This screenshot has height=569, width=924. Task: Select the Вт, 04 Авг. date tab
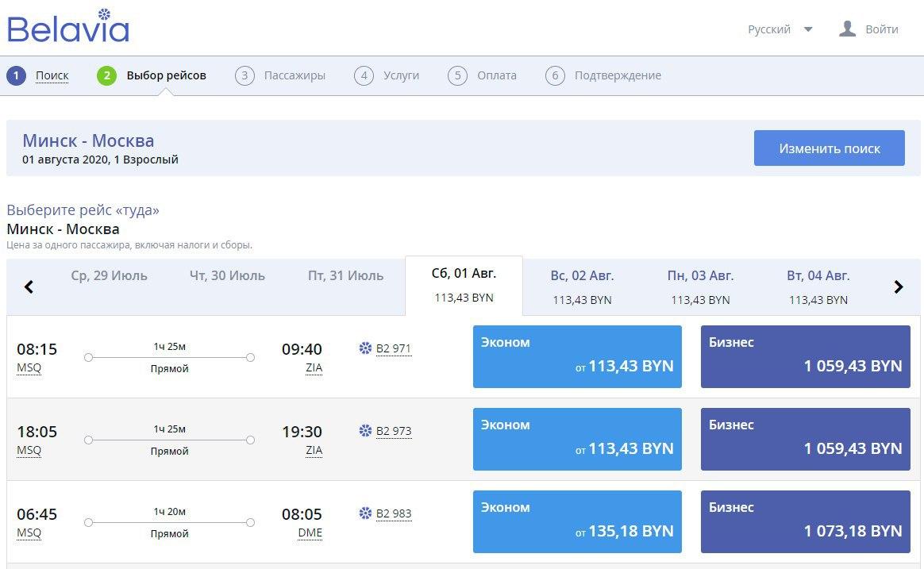pos(818,286)
